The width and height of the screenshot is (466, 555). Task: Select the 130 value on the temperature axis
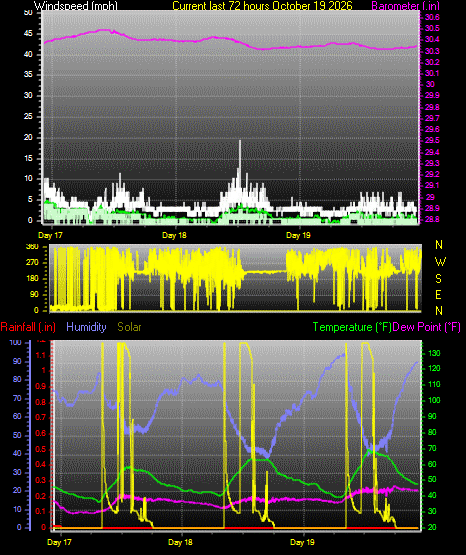434,354
